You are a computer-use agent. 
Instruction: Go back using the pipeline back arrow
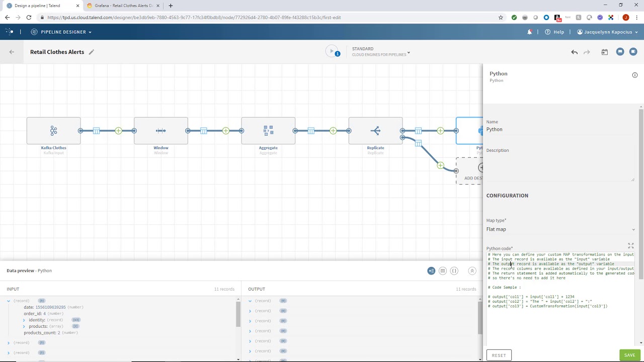pyautogui.click(x=12, y=52)
